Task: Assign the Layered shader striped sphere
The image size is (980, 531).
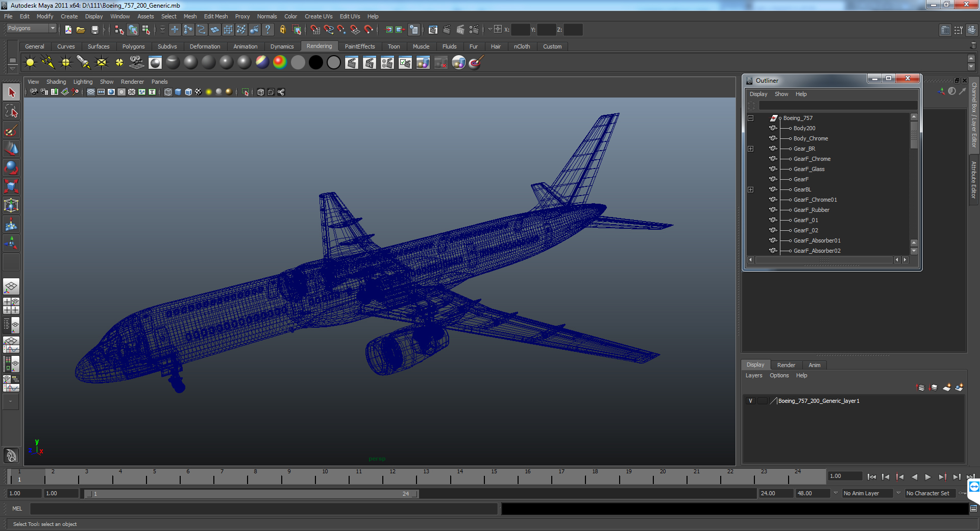Action: click(x=262, y=62)
